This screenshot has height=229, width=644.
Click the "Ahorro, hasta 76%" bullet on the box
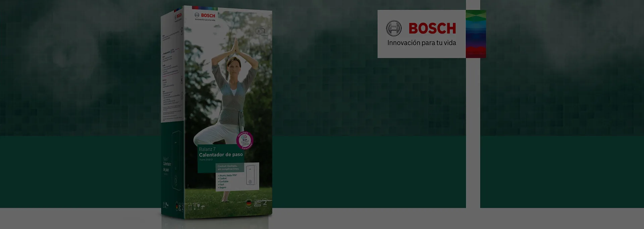coord(228,175)
